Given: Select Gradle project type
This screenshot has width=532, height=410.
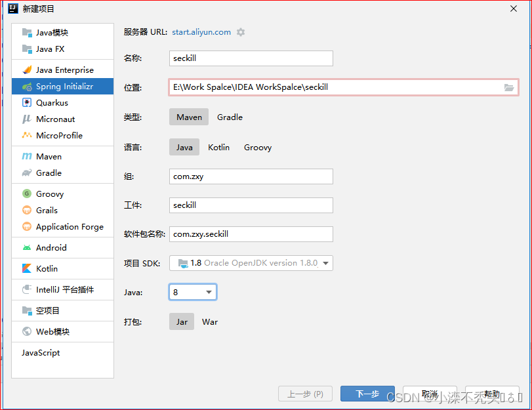Looking at the screenshot, I should 230,117.
